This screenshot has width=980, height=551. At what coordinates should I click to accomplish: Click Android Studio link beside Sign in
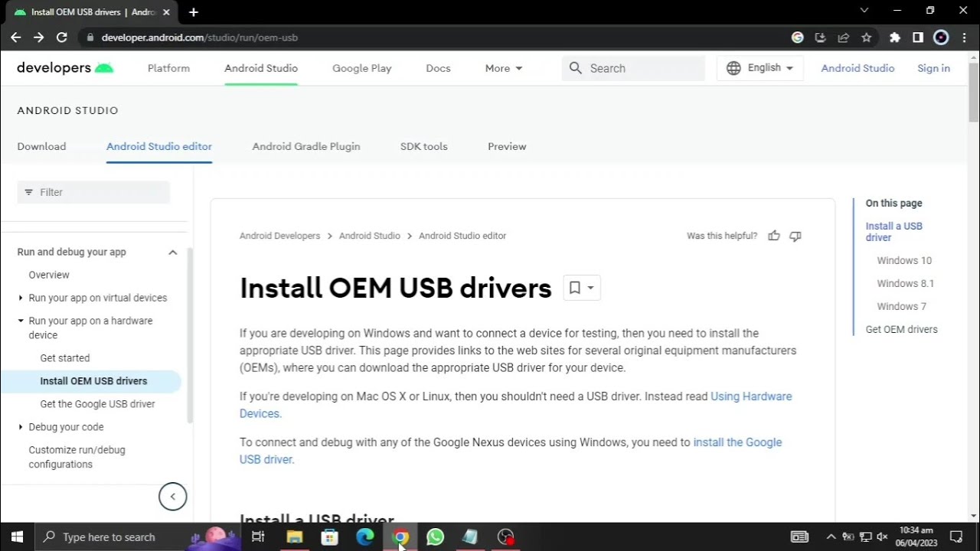[x=857, y=68]
